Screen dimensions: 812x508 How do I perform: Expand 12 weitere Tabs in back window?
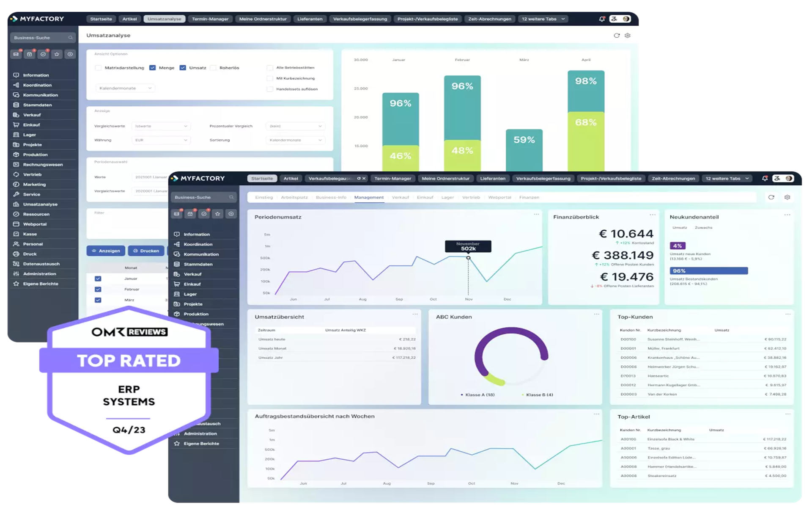(543, 19)
